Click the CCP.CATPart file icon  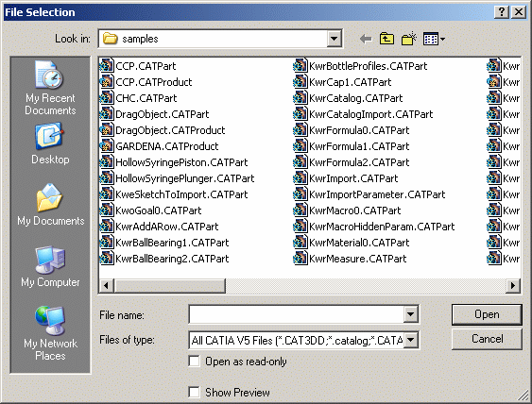(x=107, y=66)
